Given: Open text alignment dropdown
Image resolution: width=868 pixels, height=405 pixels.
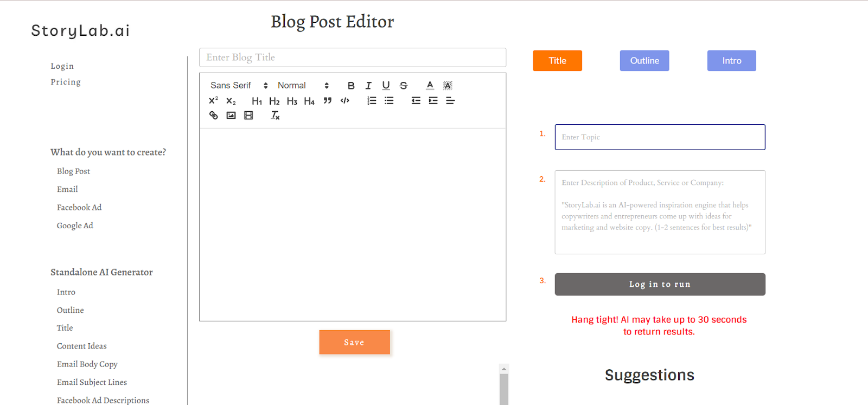Looking at the screenshot, I should coord(450,101).
